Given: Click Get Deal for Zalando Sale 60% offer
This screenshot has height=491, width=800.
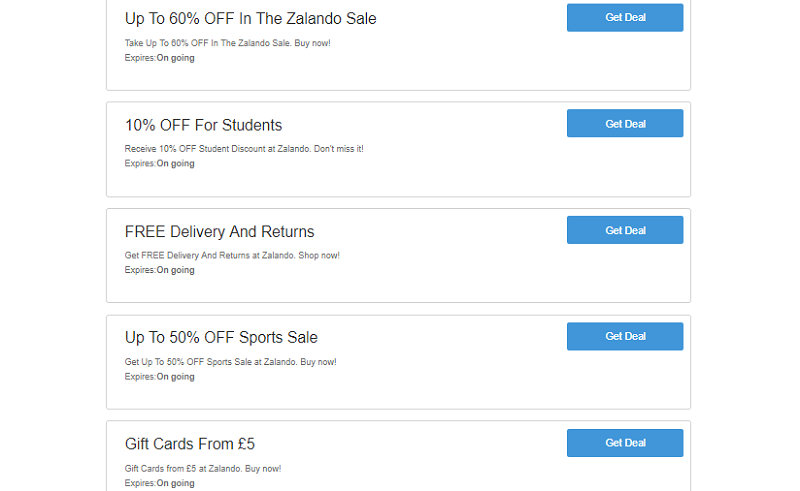Looking at the screenshot, I should pos(625,18).
